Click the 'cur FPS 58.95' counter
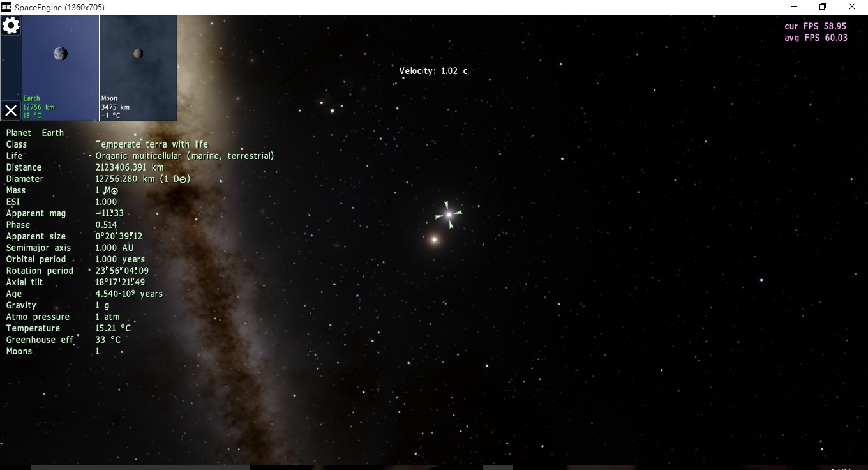868x470 pixels. (x=816, y=26)
